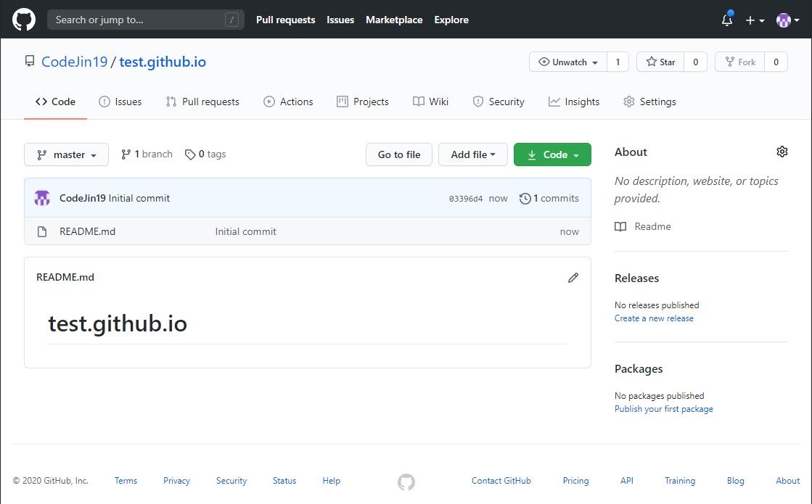Screen dimensions: 812x504
Task: Click the footer GitHub mark icon
Action: click(406, 482)
